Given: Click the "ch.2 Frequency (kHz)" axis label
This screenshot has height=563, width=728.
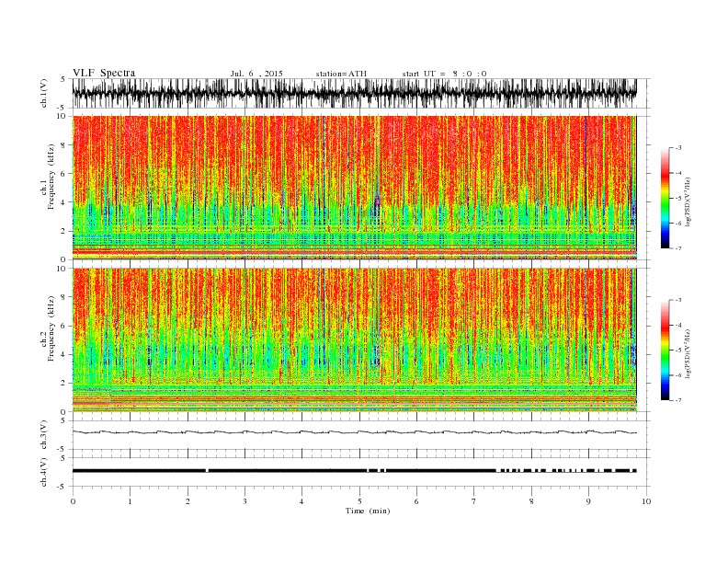Looking at the screenshot, I should tap(48, 328).
